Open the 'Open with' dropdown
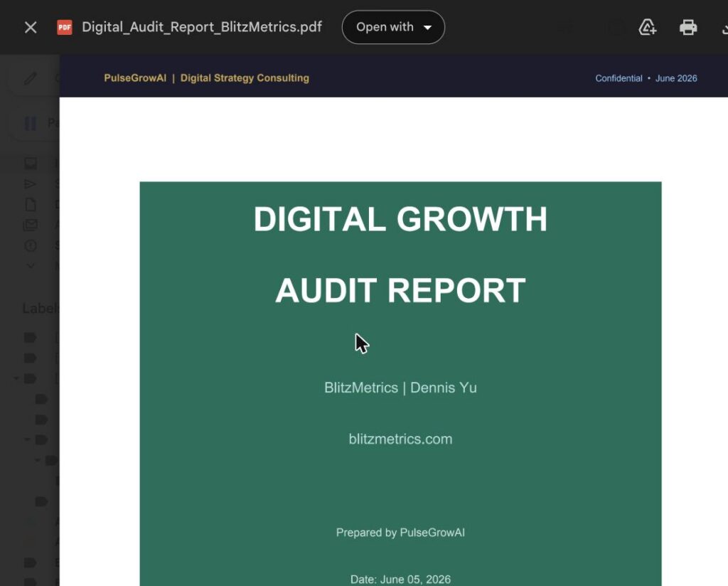The image size is (728, 586). pos(393,28)
